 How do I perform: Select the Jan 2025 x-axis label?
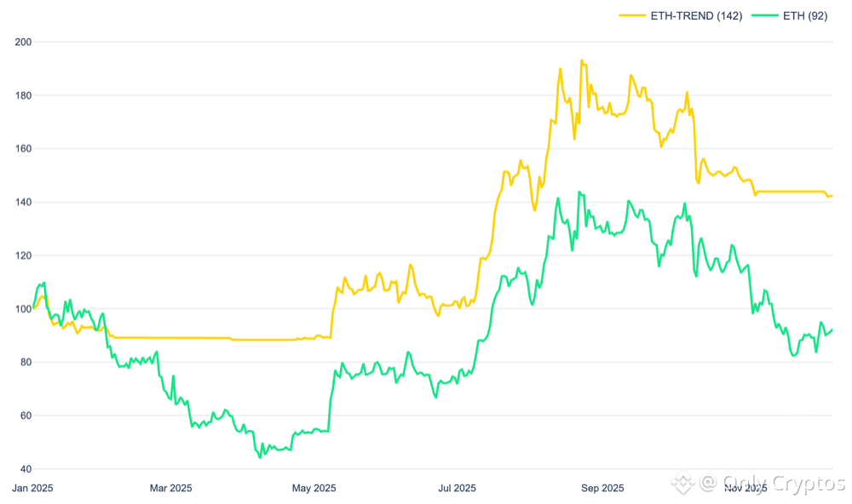32,488
